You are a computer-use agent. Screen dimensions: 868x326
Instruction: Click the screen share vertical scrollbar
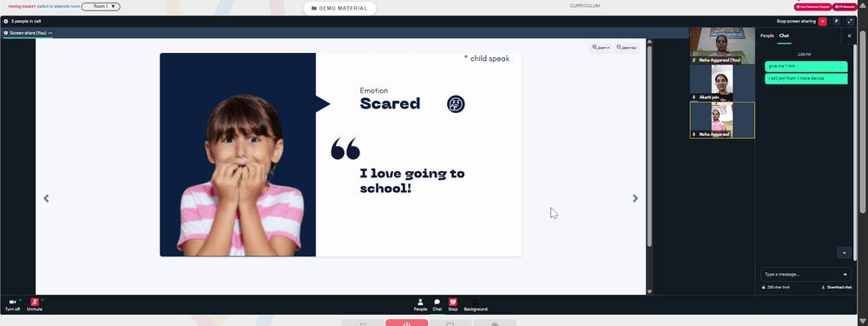click(650, 147)
